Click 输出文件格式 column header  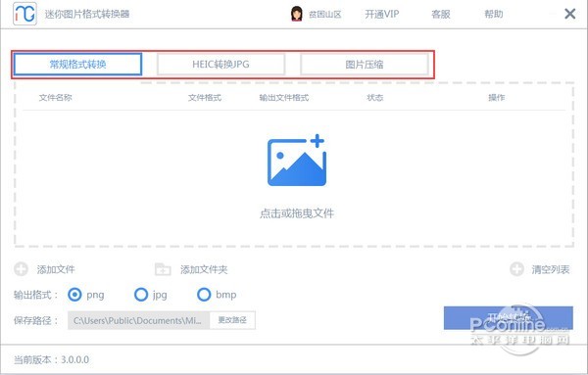[x=284, y=98]
